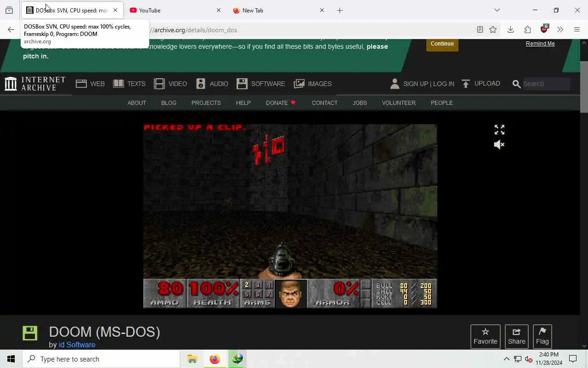
Task: Open the id Software creator link
Action: (x=77, y=345)
